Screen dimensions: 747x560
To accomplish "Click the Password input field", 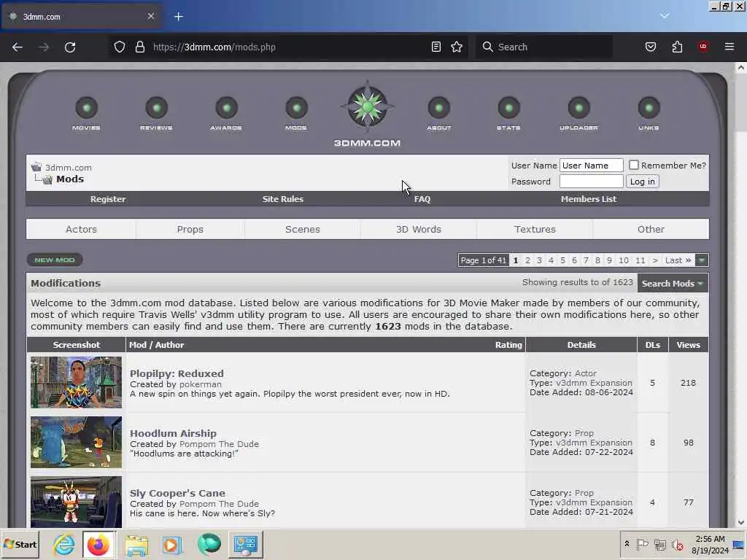I will tap(591, 182).
